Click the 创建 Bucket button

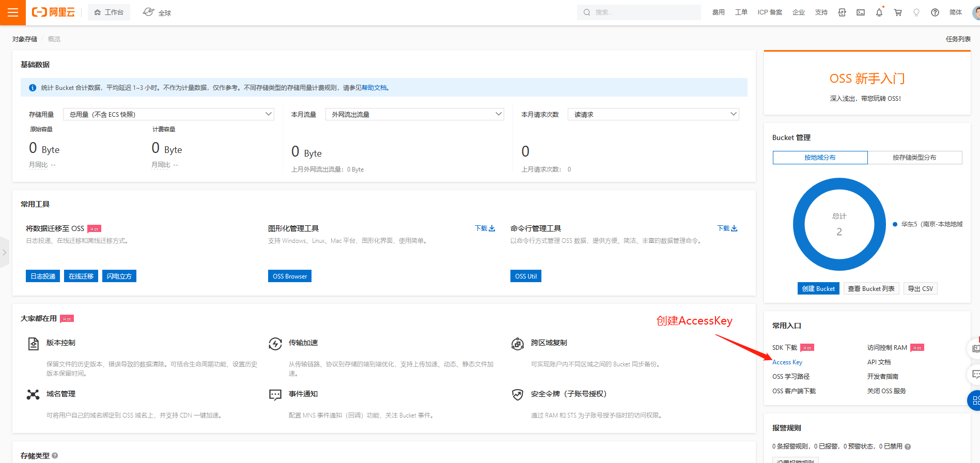818,289
